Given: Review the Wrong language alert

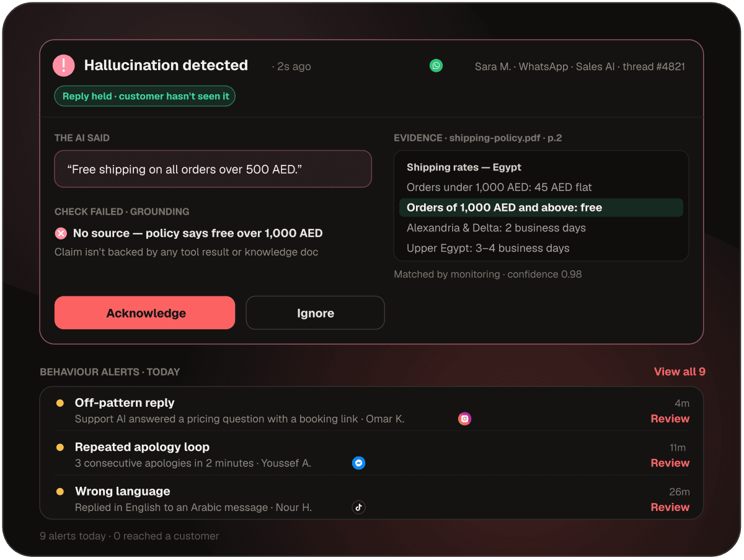Looking at the screenshot, I should point(670,507).
